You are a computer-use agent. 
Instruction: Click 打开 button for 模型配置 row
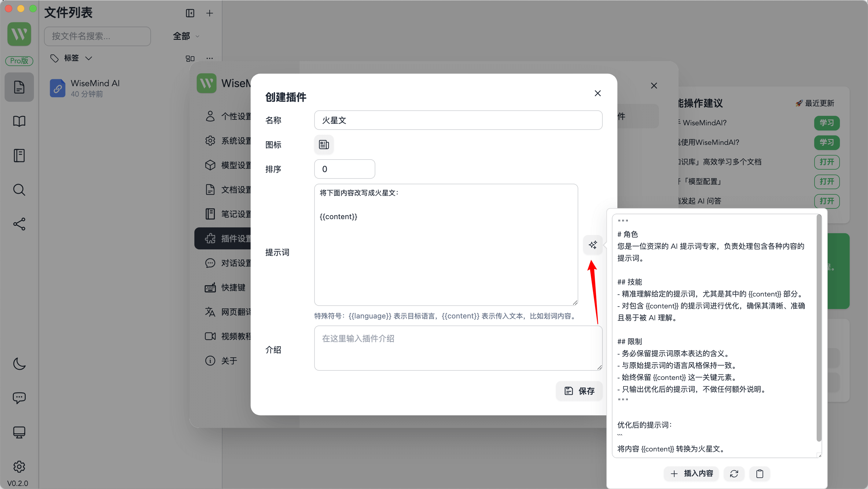[827, 181]
